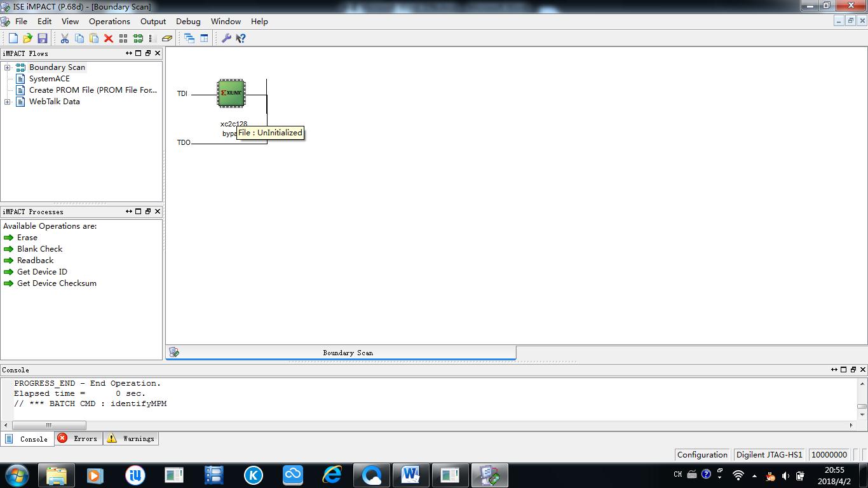The width and height of the screenshot is (868, 488).
Task: Select SystemACE flow
Action: click(x=50, y=79)
